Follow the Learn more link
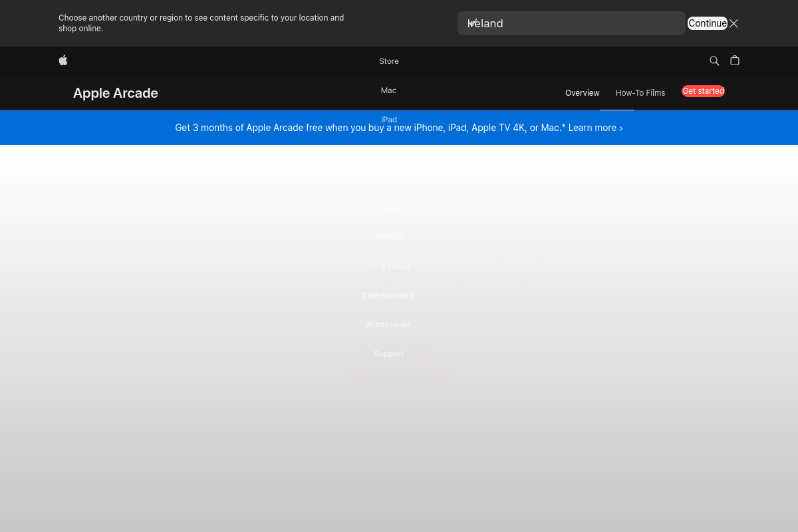The height and width of the screenshot is (532, 798). pos(596,128)
